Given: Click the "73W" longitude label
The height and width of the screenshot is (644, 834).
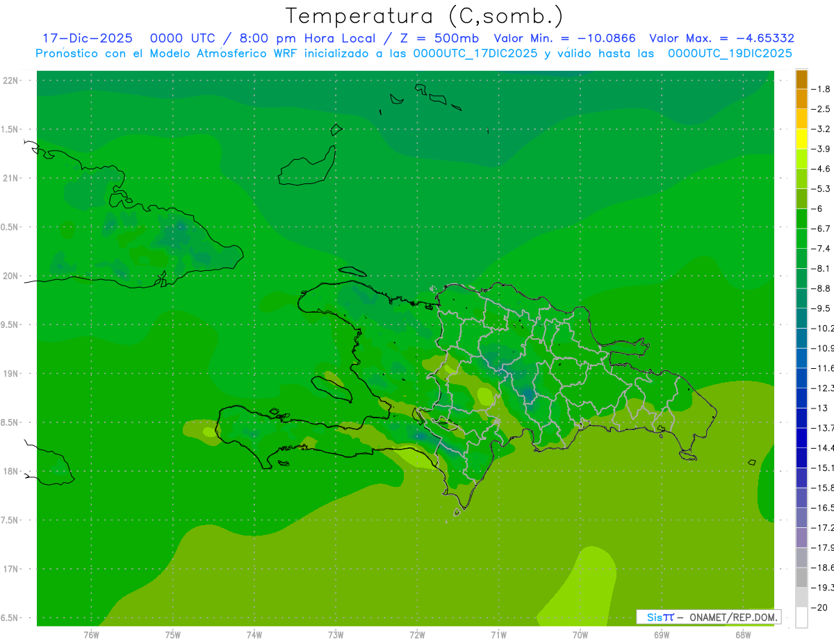Looking at the screenshot, I should [336, 635].
